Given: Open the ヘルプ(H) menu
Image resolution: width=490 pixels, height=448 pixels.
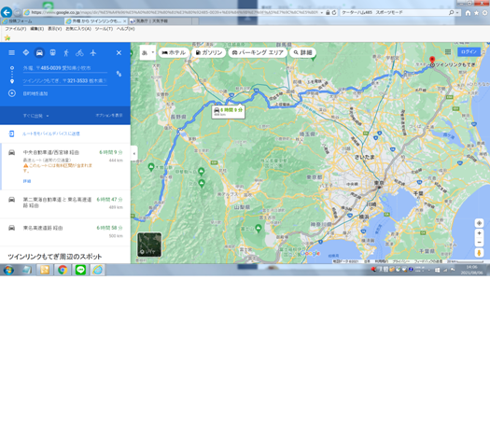Looking at the screenshot, I should [125, 29].
